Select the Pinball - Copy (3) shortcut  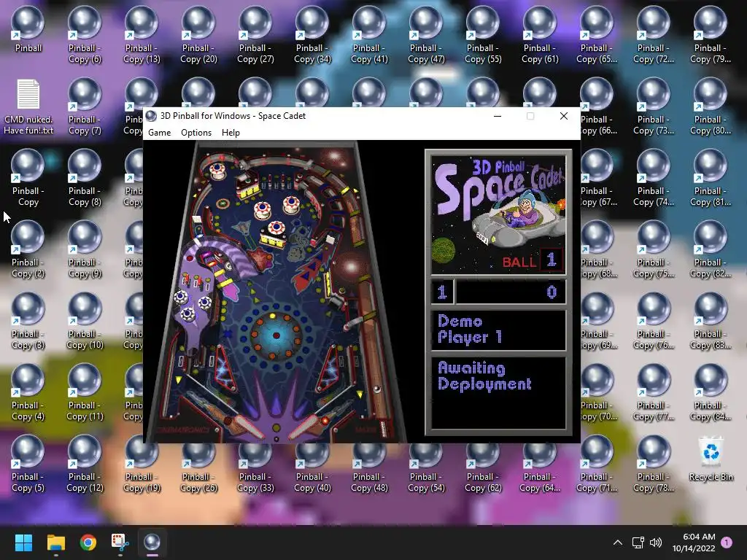tap(28, 321)
